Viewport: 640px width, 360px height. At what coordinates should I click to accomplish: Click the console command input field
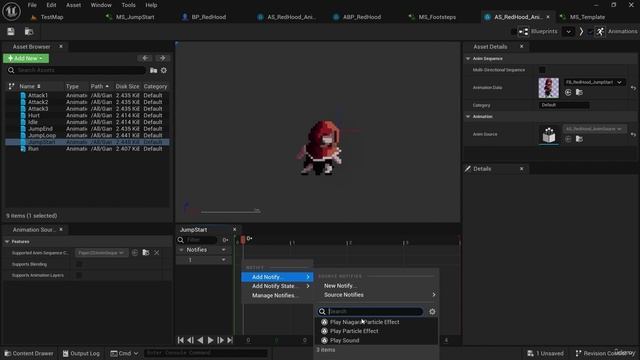point(206,353)
